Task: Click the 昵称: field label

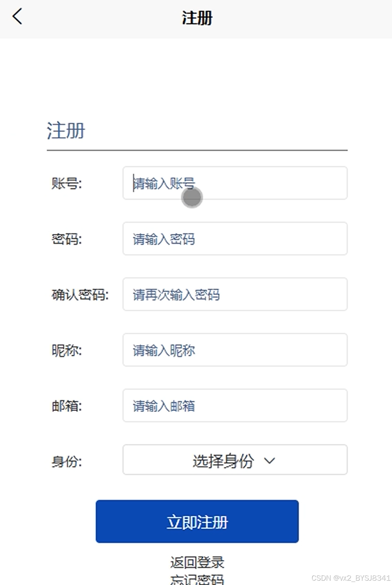Action: pos(66,350)
